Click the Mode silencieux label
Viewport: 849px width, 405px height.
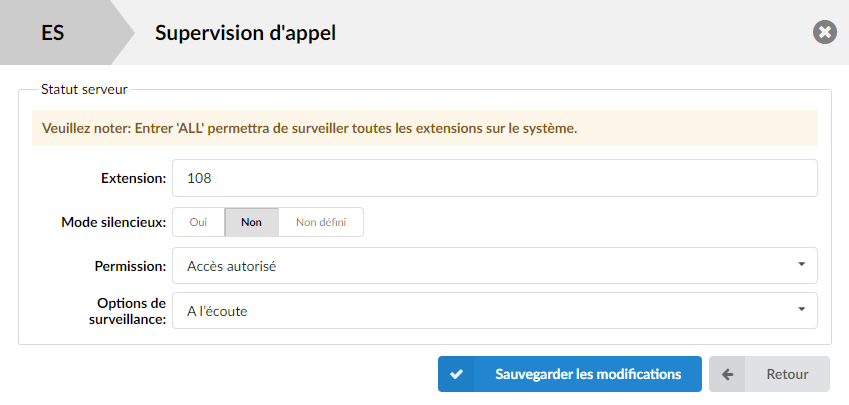click(x=114, y=223)
